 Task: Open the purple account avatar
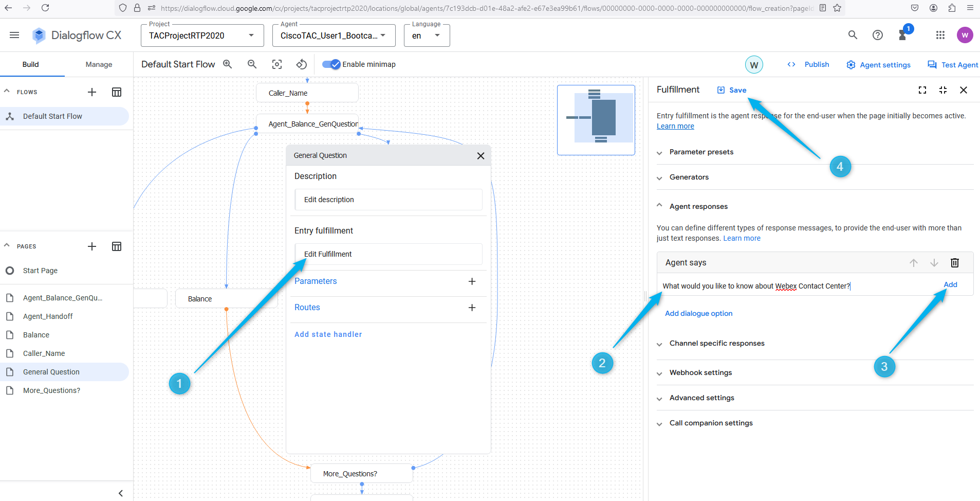pyautogui.click(x=965, y=35)
